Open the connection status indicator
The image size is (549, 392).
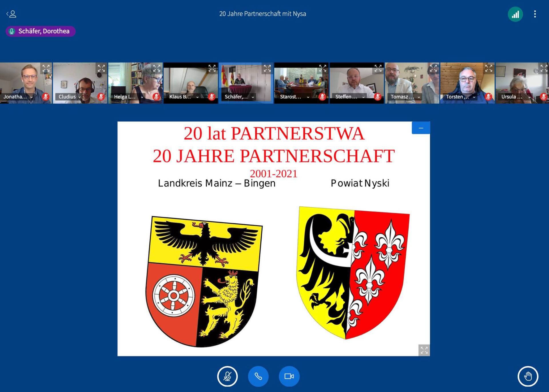515,14
